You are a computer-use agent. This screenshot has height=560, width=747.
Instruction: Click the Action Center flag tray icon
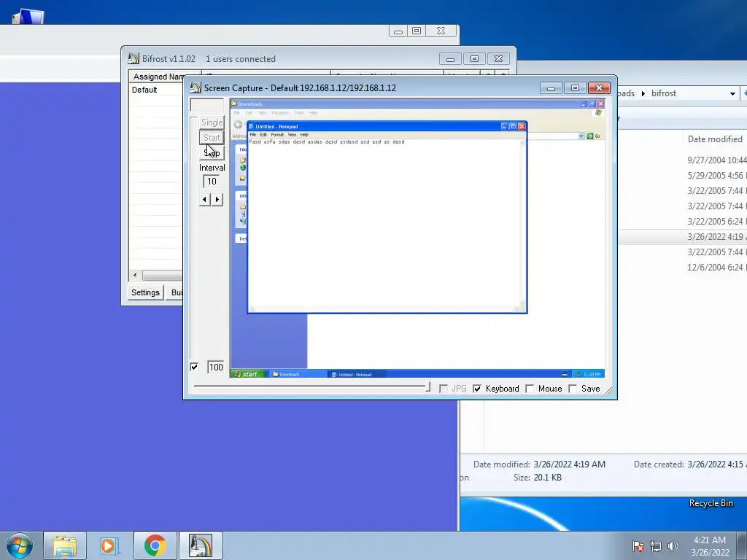coord(638,546)
